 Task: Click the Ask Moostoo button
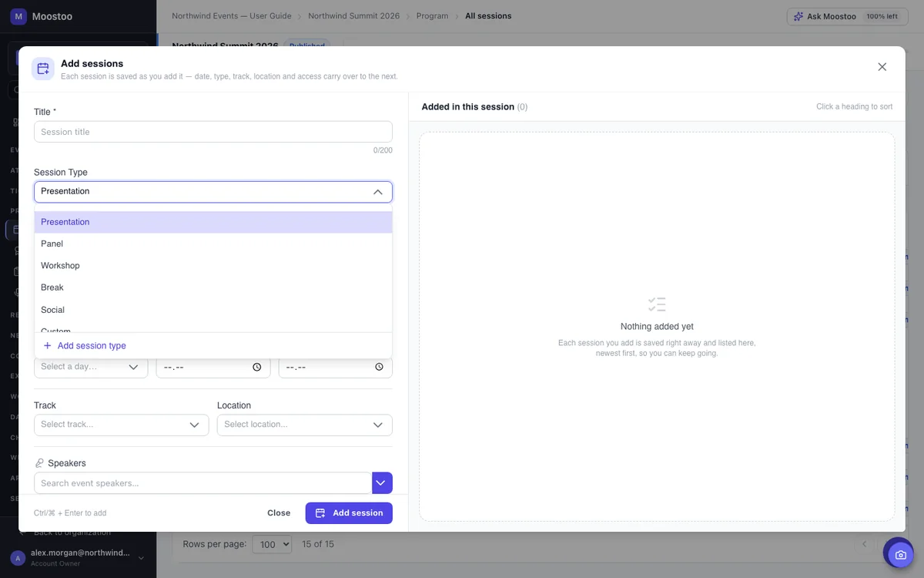click(x=847, y=16)
